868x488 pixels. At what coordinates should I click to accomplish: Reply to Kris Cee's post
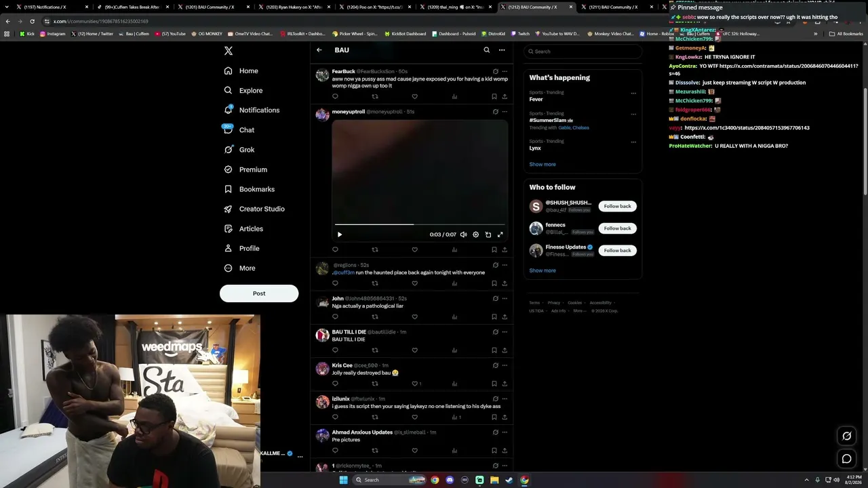click(335, 384)
